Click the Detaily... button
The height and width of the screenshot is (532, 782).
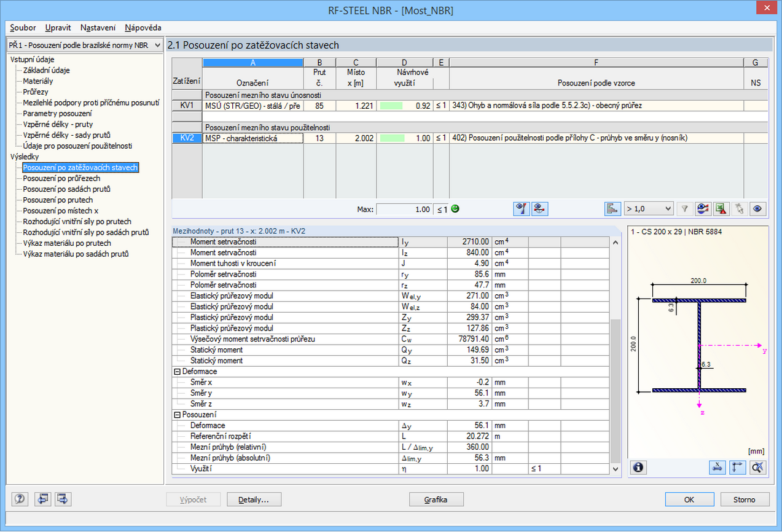[x=254, y=499]
